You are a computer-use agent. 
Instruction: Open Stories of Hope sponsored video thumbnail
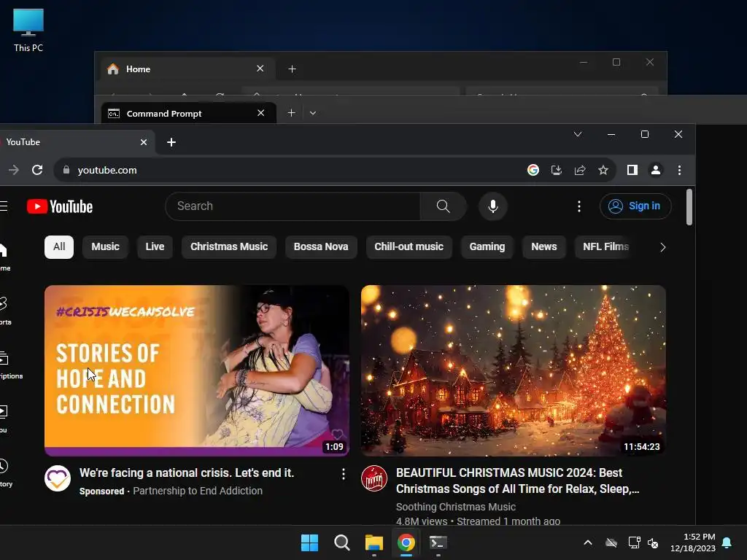[x=197, y=370]
